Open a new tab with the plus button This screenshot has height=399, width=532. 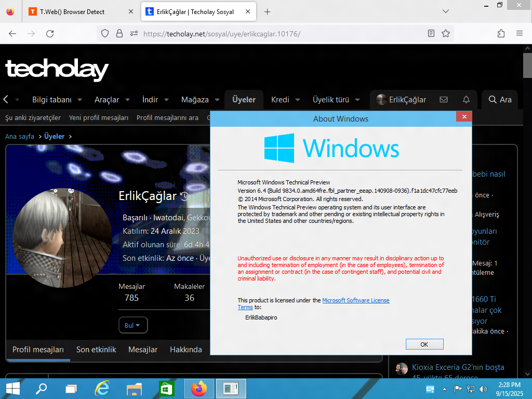point(268,12)
